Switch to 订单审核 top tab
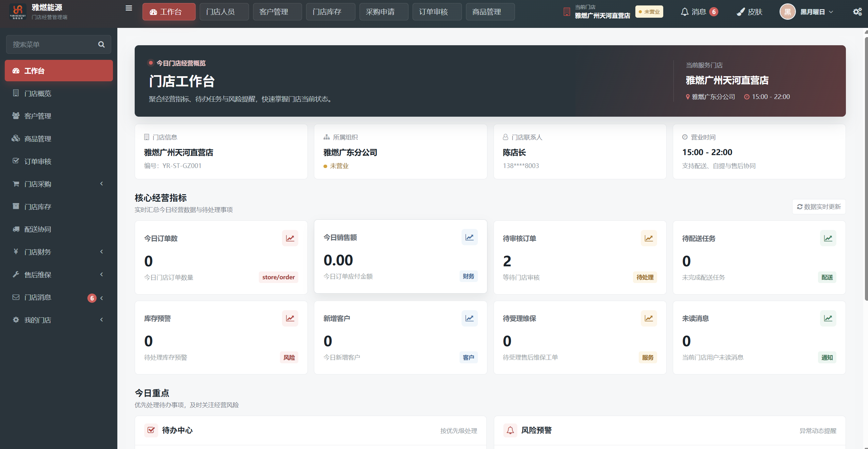This screenshot has height=449, width=868. click(437, 12)
